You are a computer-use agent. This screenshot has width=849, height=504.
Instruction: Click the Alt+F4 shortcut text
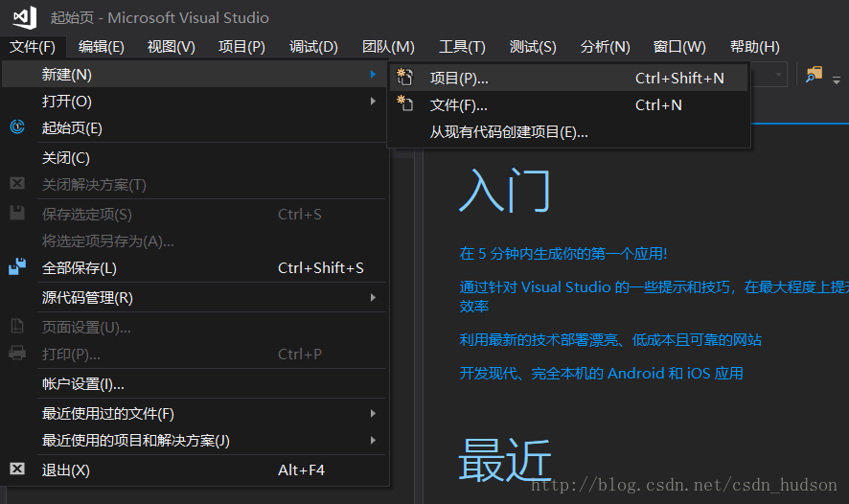point(301,470)
